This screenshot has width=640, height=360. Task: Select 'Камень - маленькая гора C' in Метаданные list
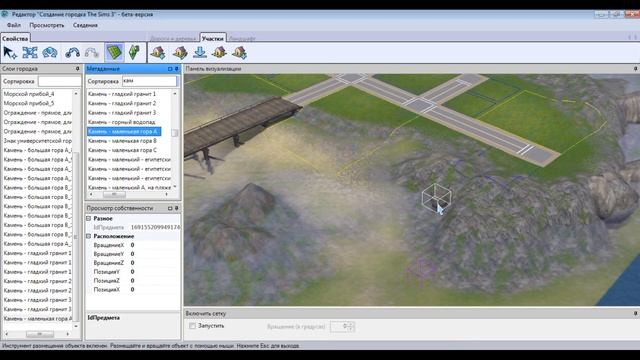coord(122,150)
